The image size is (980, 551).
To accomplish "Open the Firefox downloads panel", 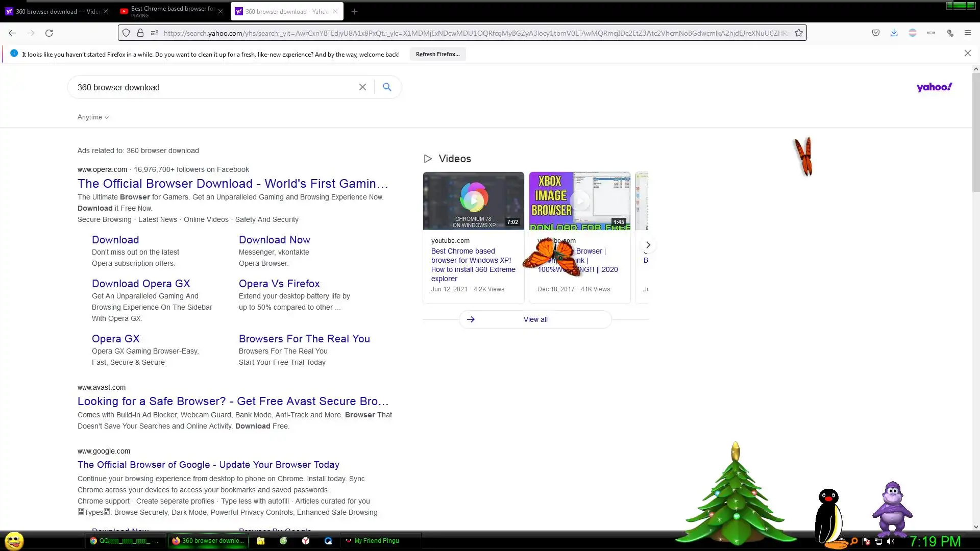I will click(x=894, y=33).
